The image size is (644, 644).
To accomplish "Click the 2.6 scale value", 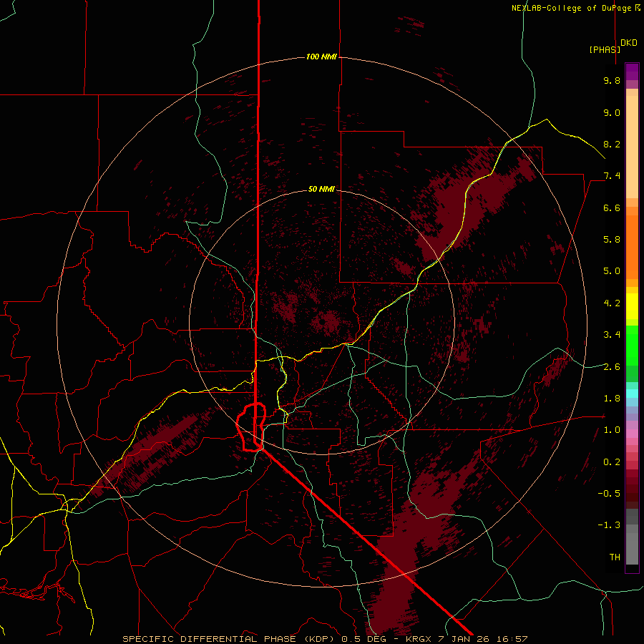I will pyautogui.click(x=612, y=367).
